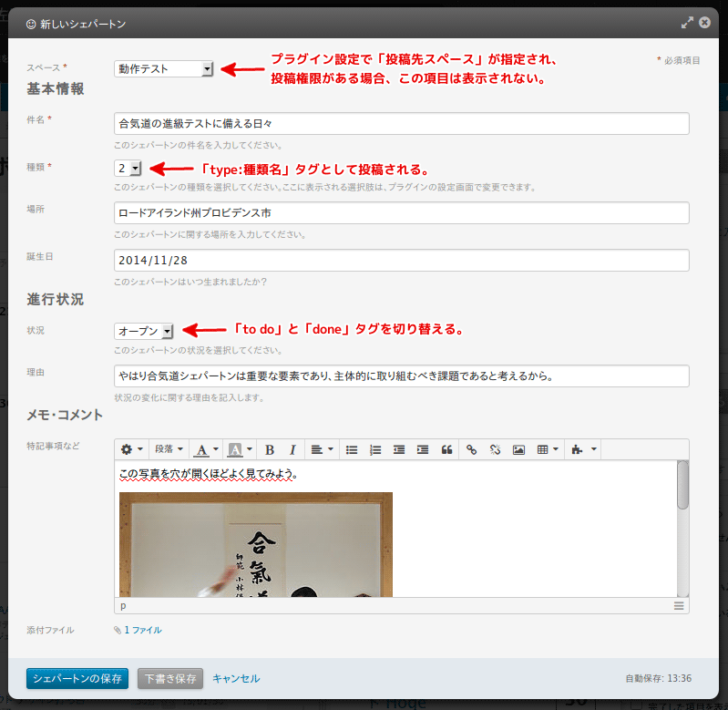Viewport: 728px width, 710px height.
Task: Decrease indent of the paragraph
Action: coord(399,449)
